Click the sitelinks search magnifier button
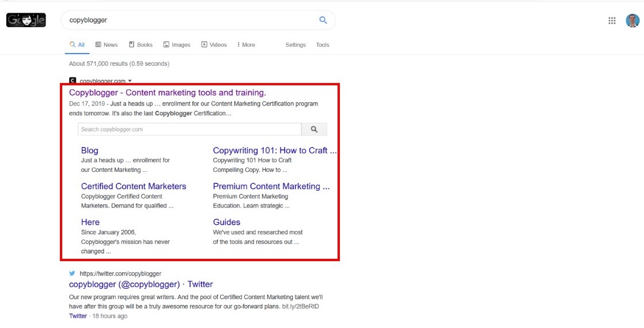 (314, 130)
